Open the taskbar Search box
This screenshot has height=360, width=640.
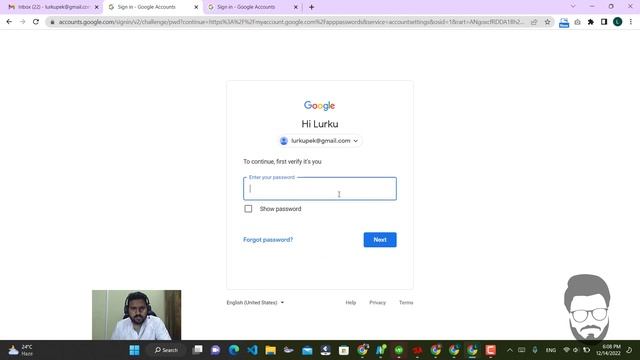tap(167, 350)
